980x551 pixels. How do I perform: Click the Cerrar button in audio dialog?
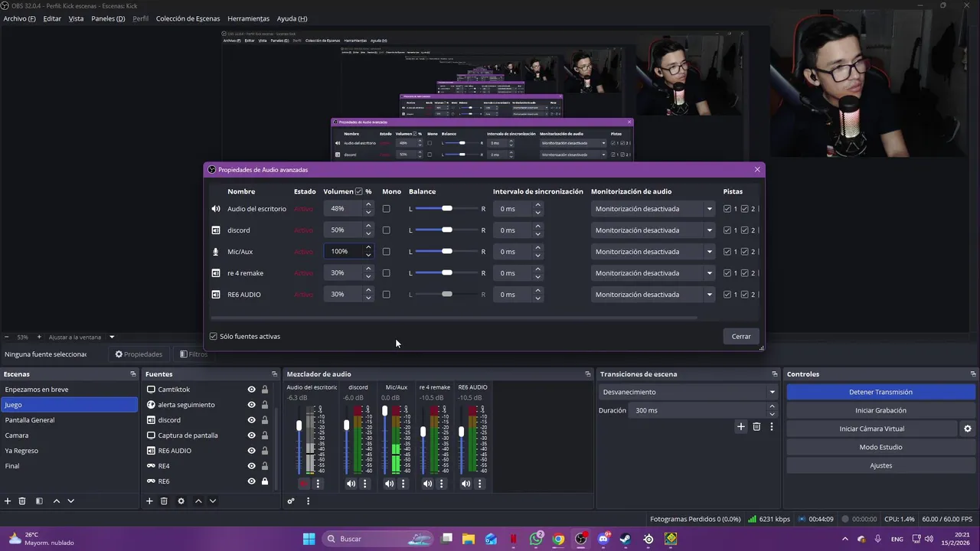741,337
